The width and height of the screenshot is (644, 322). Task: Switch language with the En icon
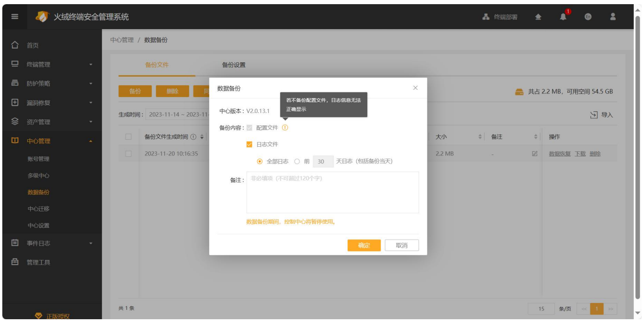[588, 17]
